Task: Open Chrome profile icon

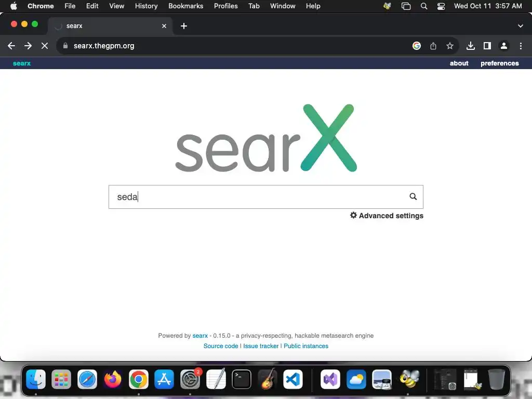Action: 504,46
